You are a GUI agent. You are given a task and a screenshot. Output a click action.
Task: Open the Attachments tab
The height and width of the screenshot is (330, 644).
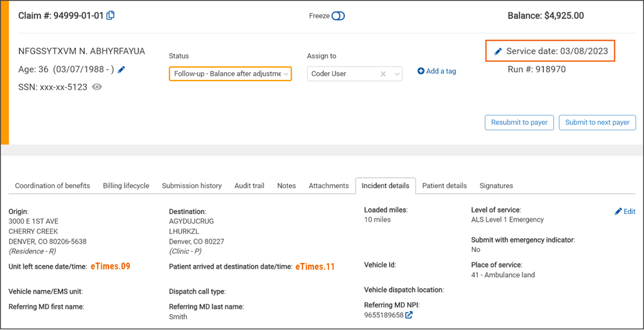(328, 186)
